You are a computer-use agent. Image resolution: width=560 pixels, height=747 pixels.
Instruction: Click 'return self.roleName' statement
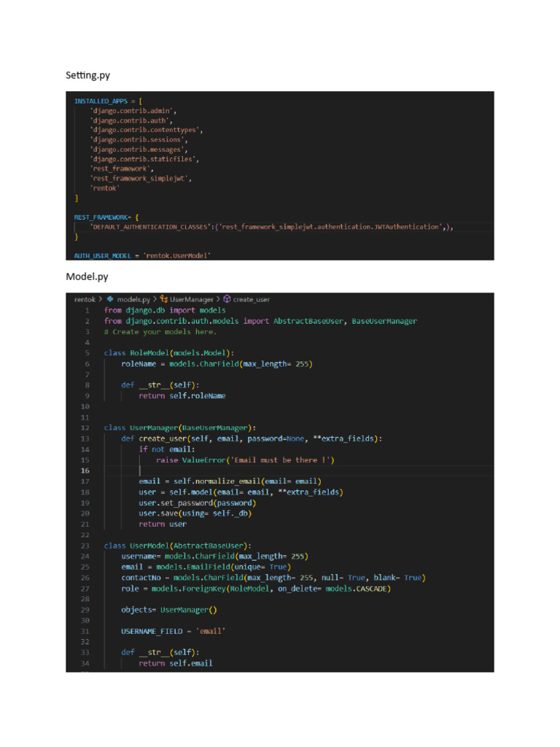tap(182, 396)
